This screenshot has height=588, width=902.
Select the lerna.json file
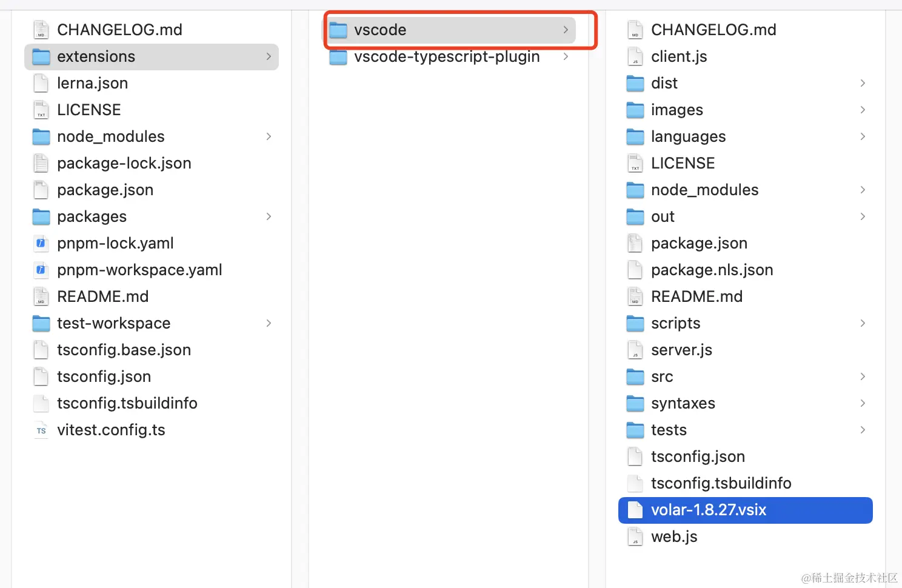click(92, 83)
